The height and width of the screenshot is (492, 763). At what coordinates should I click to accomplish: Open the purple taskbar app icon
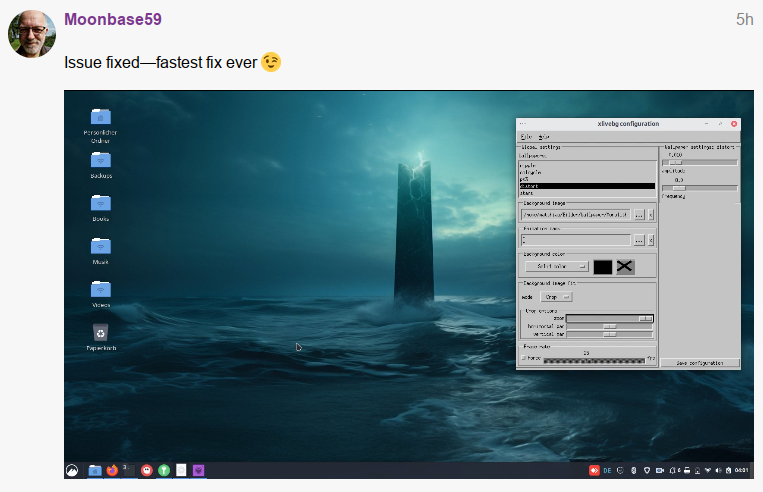tap(198, 470)
